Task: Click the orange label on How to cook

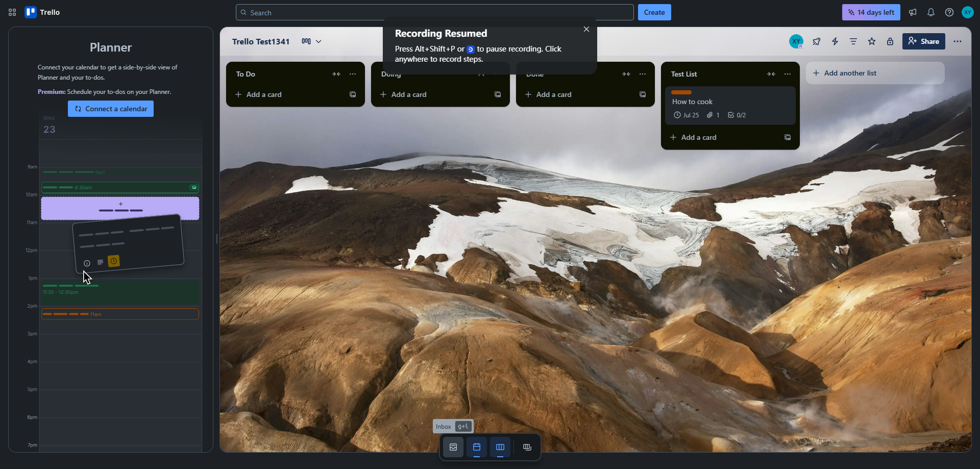Action: [x=681, y=92]
